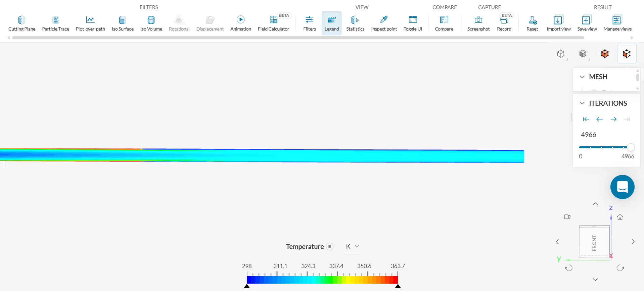
Task: Add an Iso Volume filter
Action: 151,23
